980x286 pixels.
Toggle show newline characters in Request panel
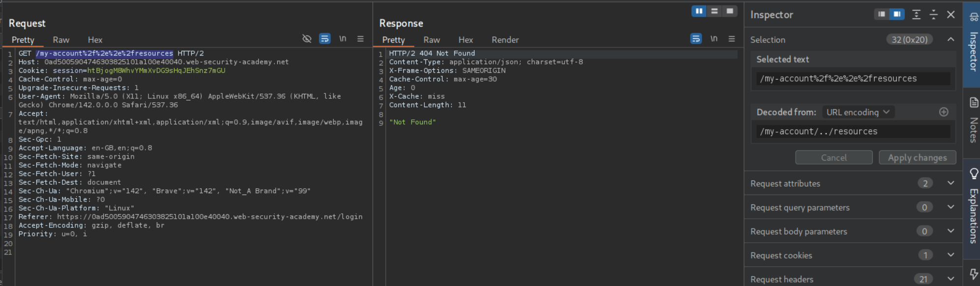[x=343, y=39]
